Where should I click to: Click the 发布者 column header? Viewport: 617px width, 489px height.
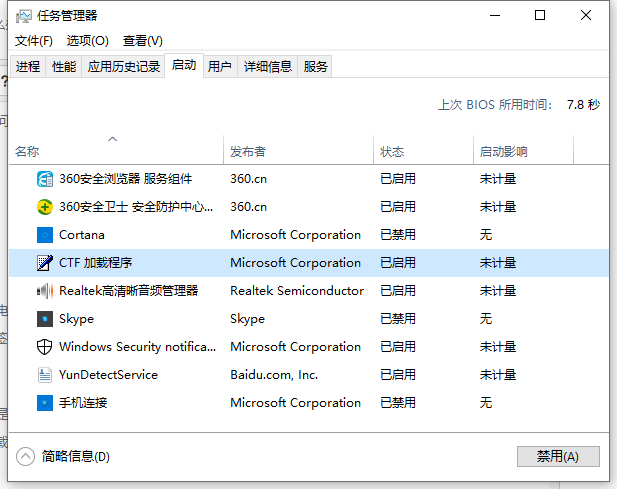(248, 152)
